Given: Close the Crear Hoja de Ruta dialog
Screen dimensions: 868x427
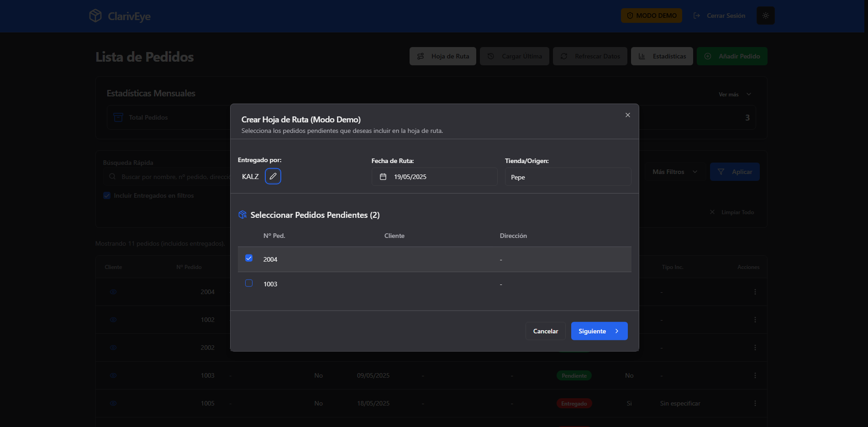Looking at the screenshot, I should (x=628, y=115).
